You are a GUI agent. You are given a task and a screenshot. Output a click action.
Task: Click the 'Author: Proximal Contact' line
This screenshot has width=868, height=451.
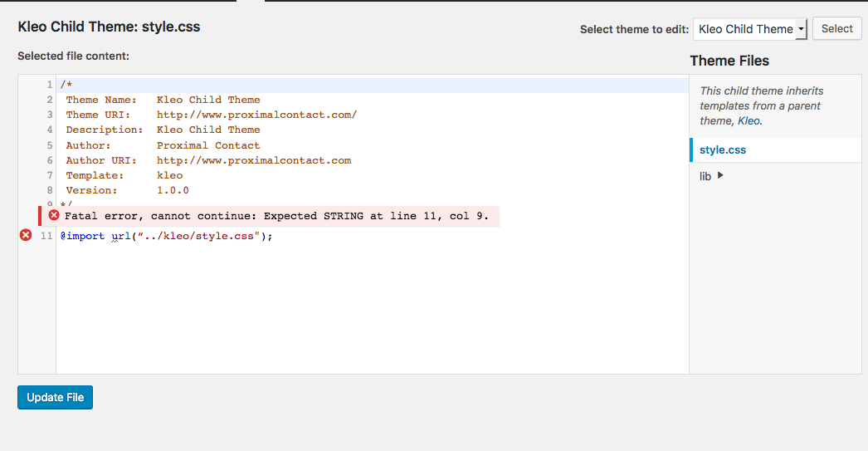(163, 145)
